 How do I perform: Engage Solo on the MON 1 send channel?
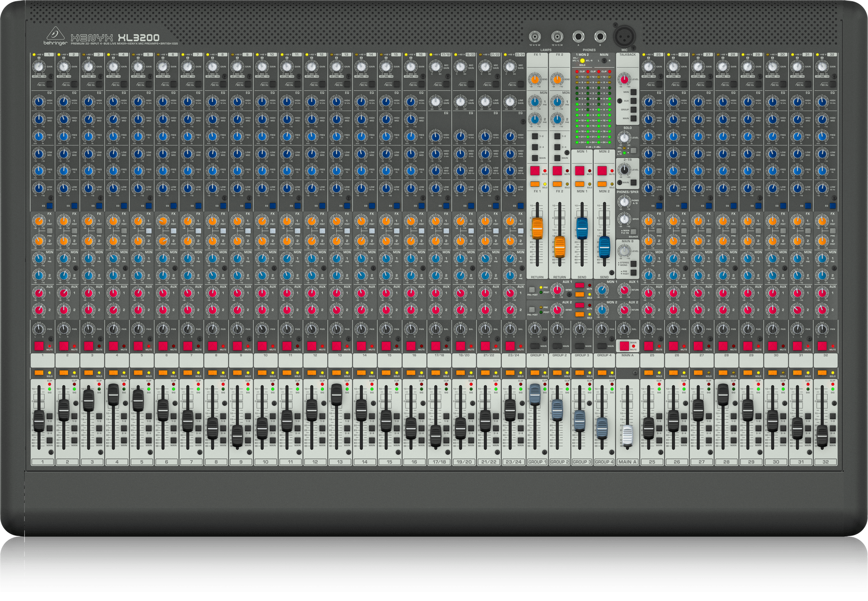coord(579,184)
